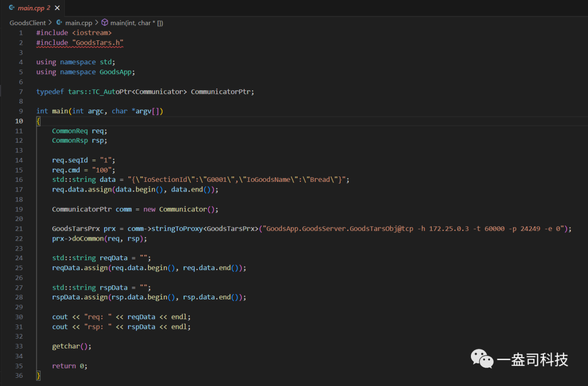Click the closing brace on line 36

click(x=38, y=376)
